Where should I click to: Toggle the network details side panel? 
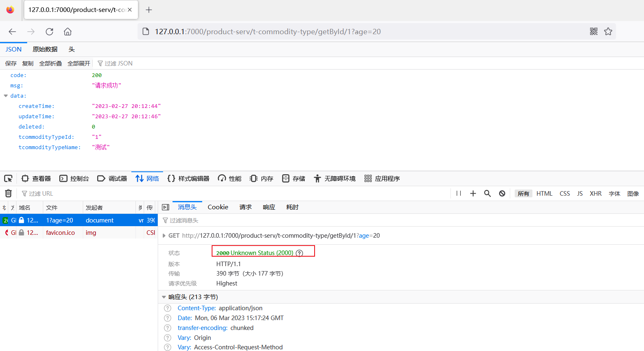166,207
